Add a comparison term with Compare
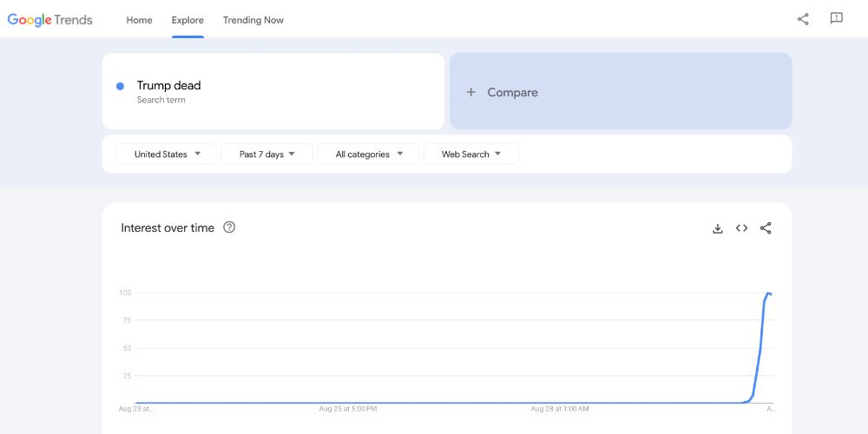The height and width of the screenshot is (434, 868). tap(621, 91)
